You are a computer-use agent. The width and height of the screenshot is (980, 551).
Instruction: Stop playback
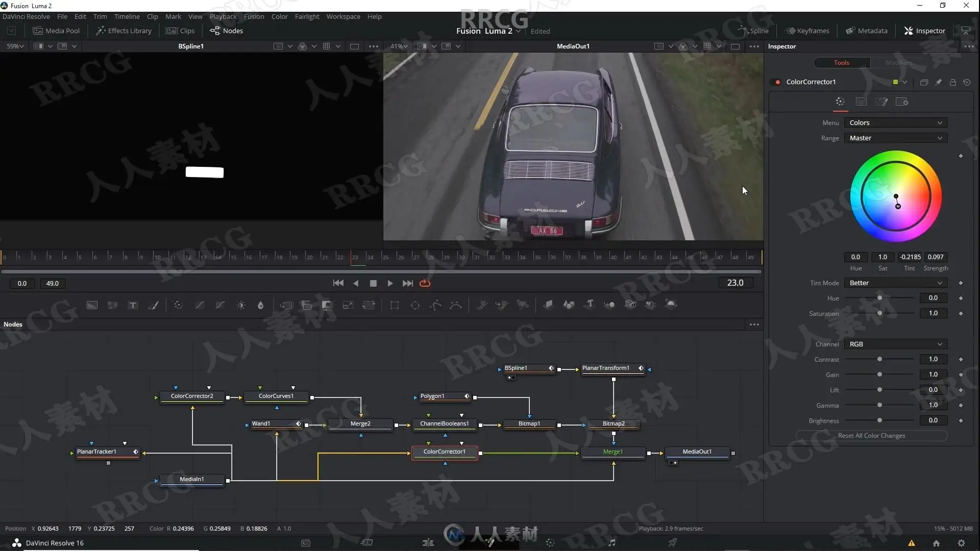tap(373, 283)
